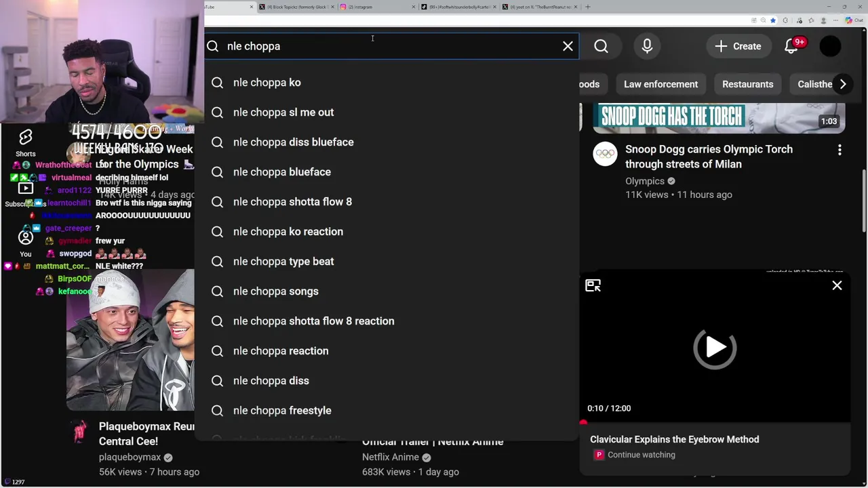The height and width of the screenshot is (488, 868).
Task: Open the account avatar menu
Action: click(x=830, y=46)
